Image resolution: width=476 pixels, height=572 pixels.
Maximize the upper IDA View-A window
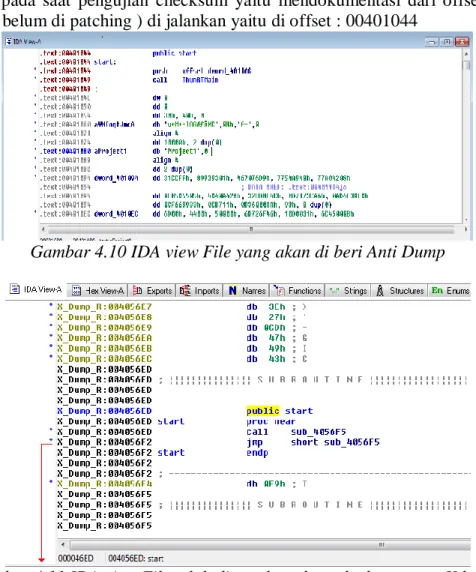click(446, 42)
